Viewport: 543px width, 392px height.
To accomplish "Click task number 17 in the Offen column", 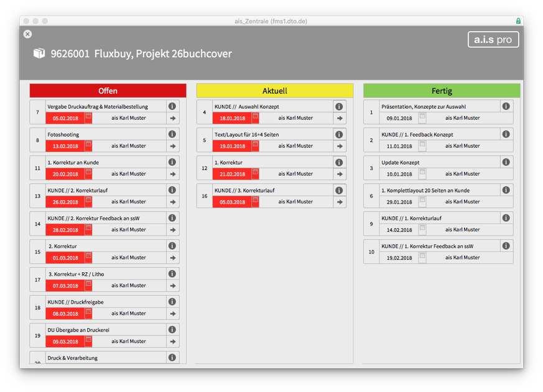I will [x=37, y=280].
